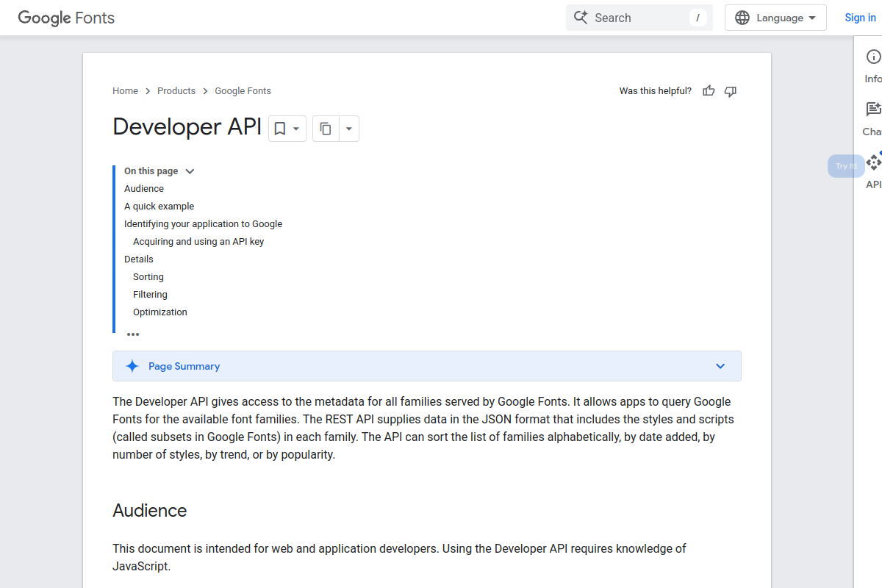Click the Google Fonts logo
Viewport: 882px width, 588px height.
point(66,18)
